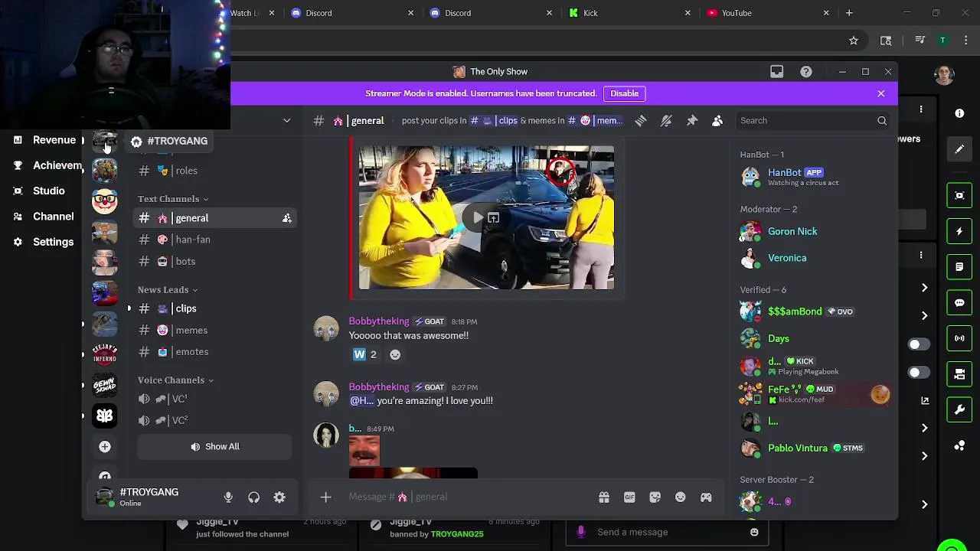Click the Show All button
This screenshot has width=980, height=551.
tap(215, 447)
